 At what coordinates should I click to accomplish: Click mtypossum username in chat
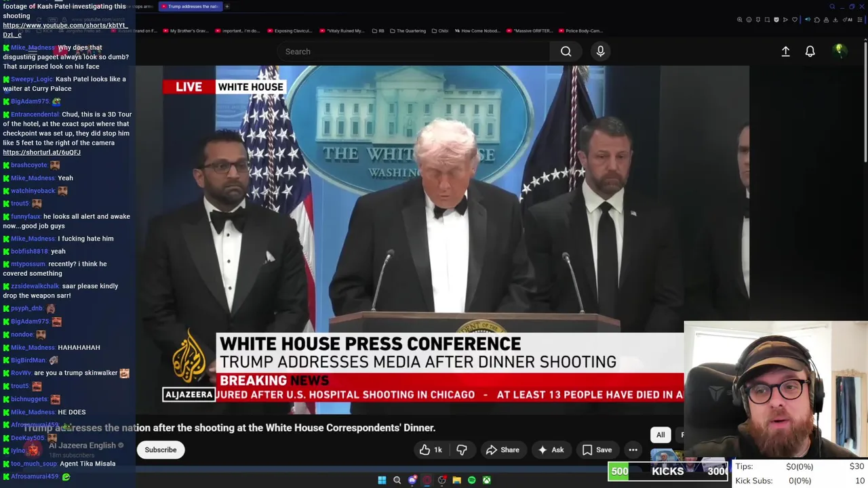coord(28,264)
